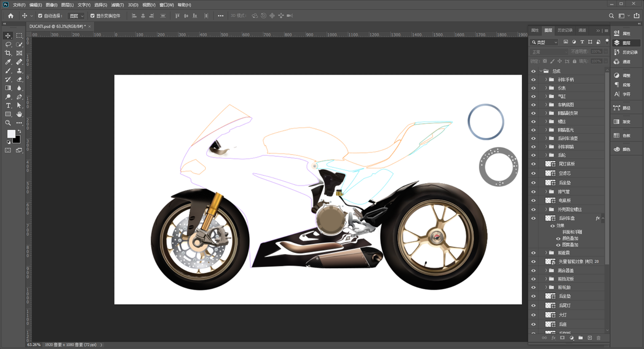Select the Zoom tool
The image size is (644, 349).
(x=8, y=123)
